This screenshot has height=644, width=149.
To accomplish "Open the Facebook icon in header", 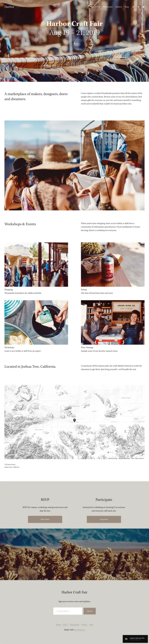I will coord(138,7).
